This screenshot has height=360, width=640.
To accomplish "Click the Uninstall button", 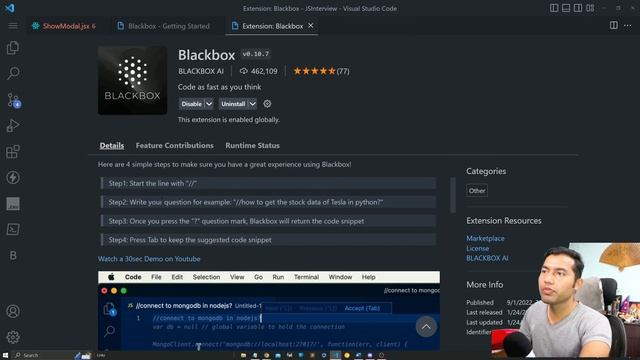I will [x=233, y=104].
